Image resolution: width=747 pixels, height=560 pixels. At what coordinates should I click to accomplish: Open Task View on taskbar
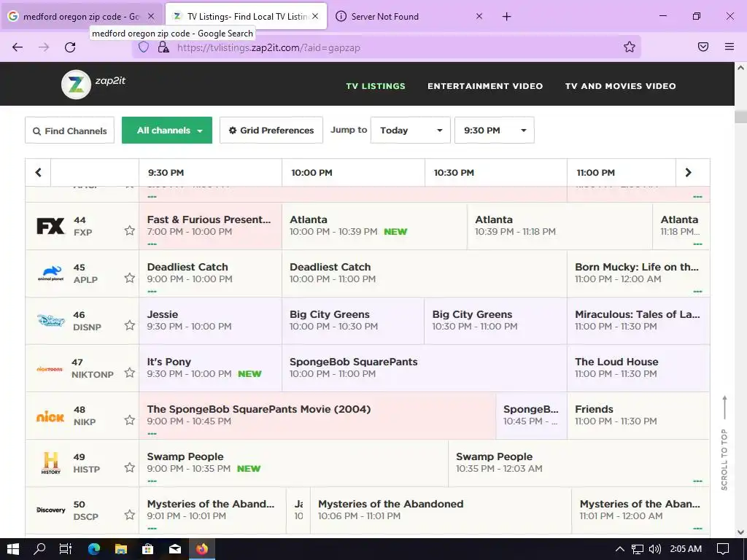(66, 549)
